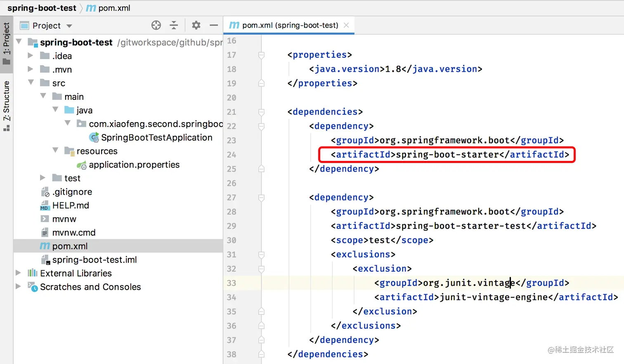Open the Project view dropdown
The width and height of the screenshot is (624, 364).
[x=69, y=26]
